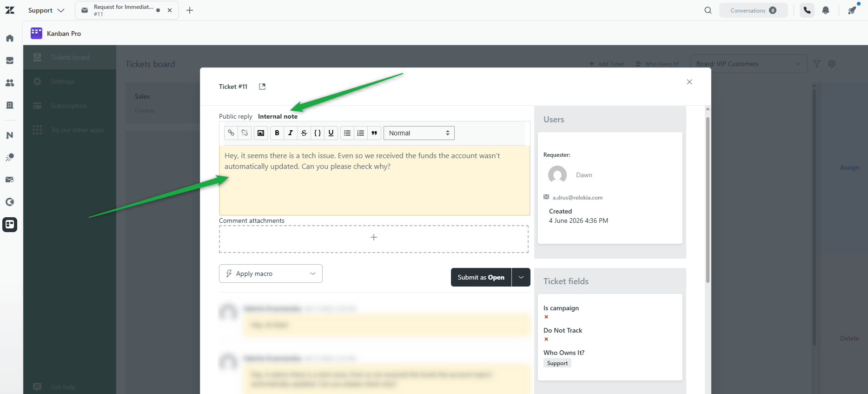The width and height of the screenshot is (868, 394).
Task: Open Ticket #11 in new tab icon
Action: pos(262,87)
